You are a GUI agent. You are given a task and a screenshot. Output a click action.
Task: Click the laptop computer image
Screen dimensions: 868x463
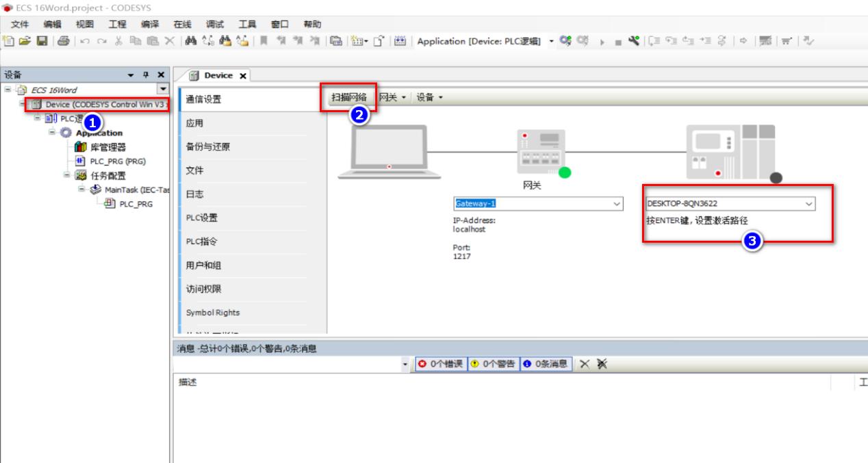(390, 152)
